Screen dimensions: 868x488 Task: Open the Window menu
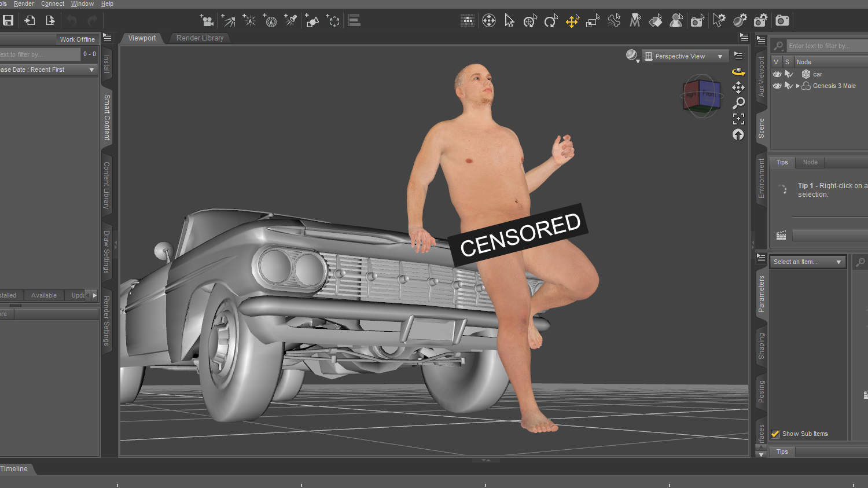pyautogui.click(x=82, y=3)
